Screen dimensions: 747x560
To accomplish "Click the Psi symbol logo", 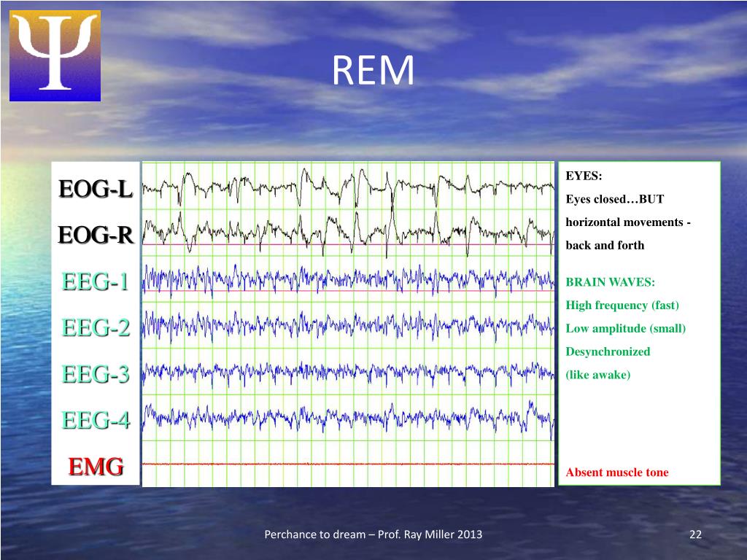I will pos(55,55).
